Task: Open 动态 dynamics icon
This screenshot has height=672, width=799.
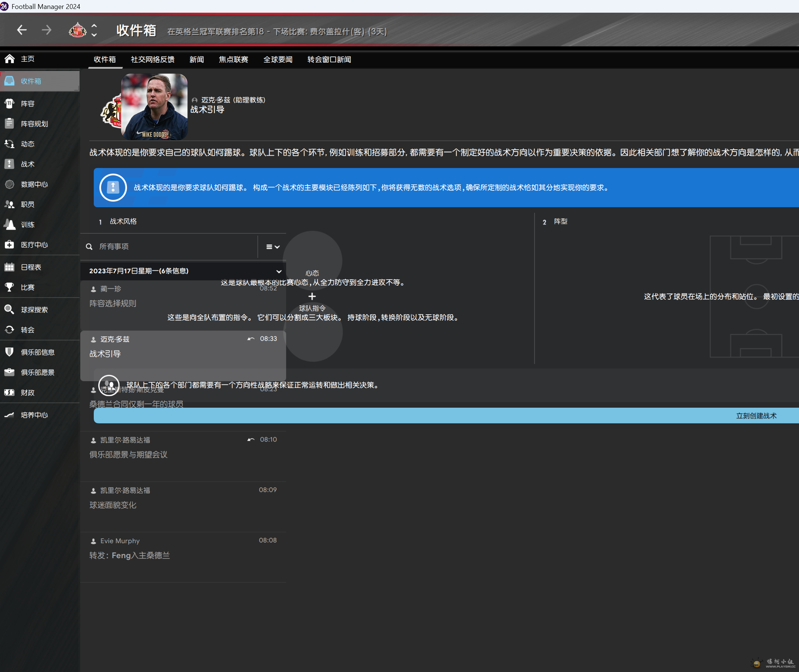Action: pos(10,144)
